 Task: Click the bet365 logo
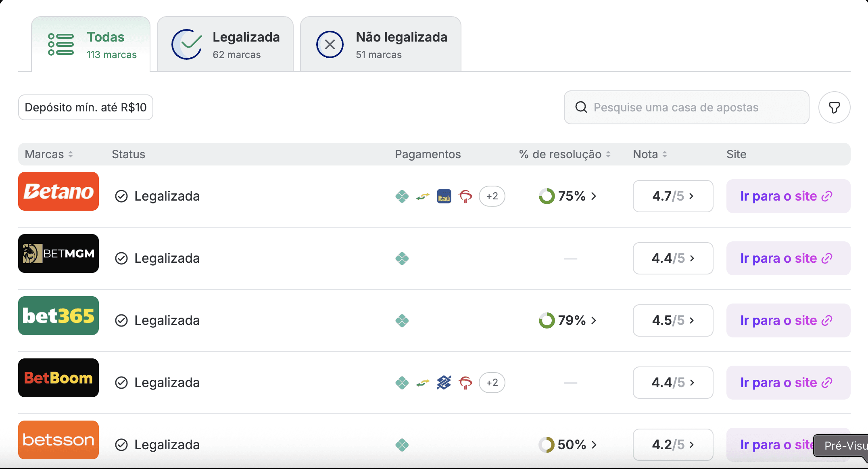tap(58, 316)
